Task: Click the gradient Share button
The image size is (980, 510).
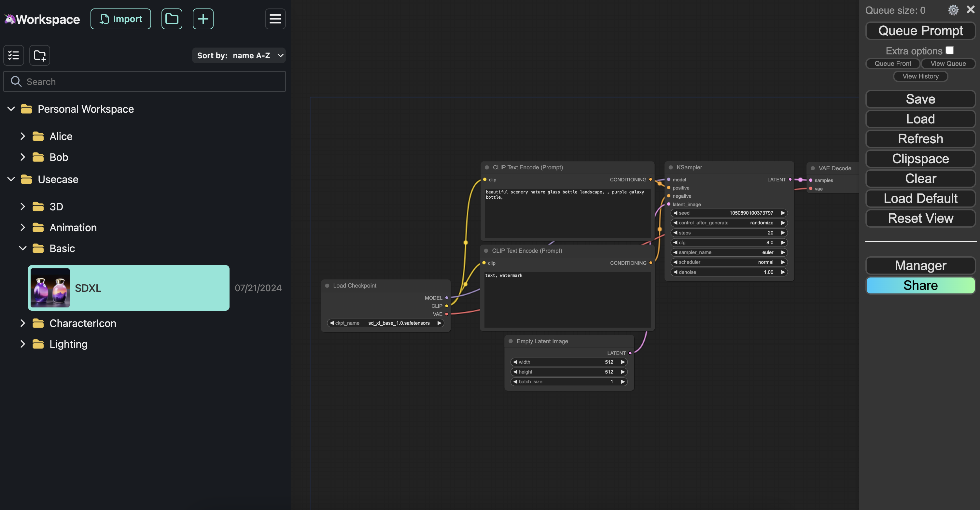Action: 920,285
